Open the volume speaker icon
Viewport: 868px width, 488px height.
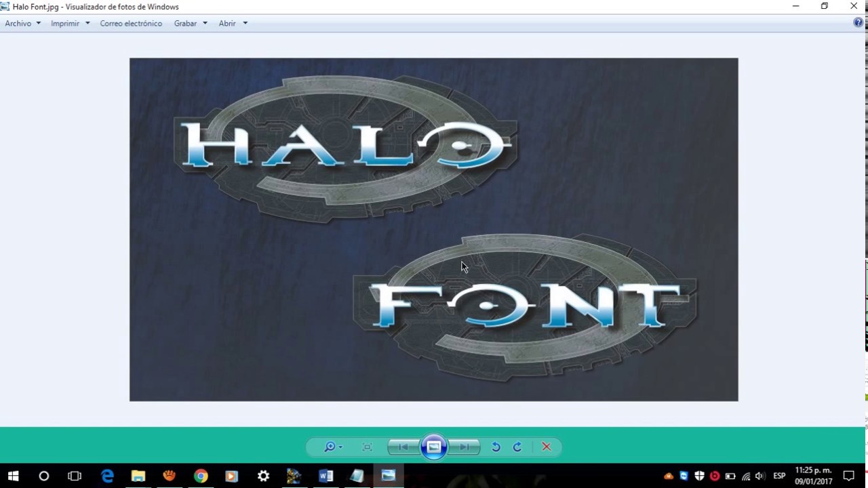tap(760, 476)
